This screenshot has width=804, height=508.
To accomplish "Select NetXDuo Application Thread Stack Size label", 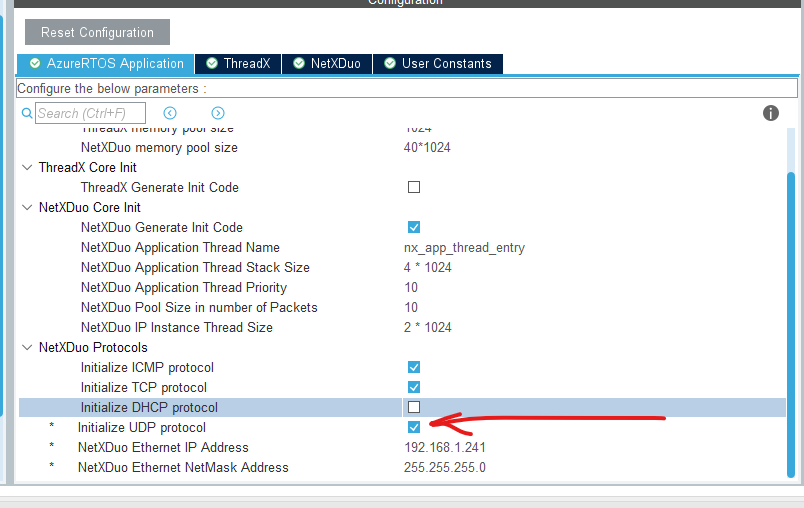I will (195, 268).
